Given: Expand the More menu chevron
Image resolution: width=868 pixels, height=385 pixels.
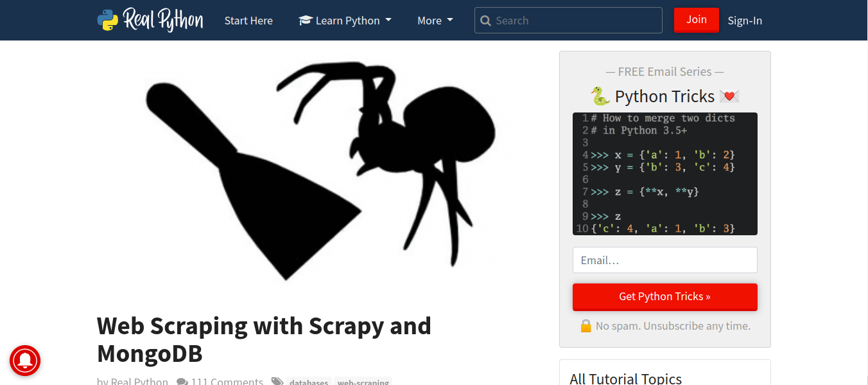Looking at the screenshot, I should pos(451,21).
